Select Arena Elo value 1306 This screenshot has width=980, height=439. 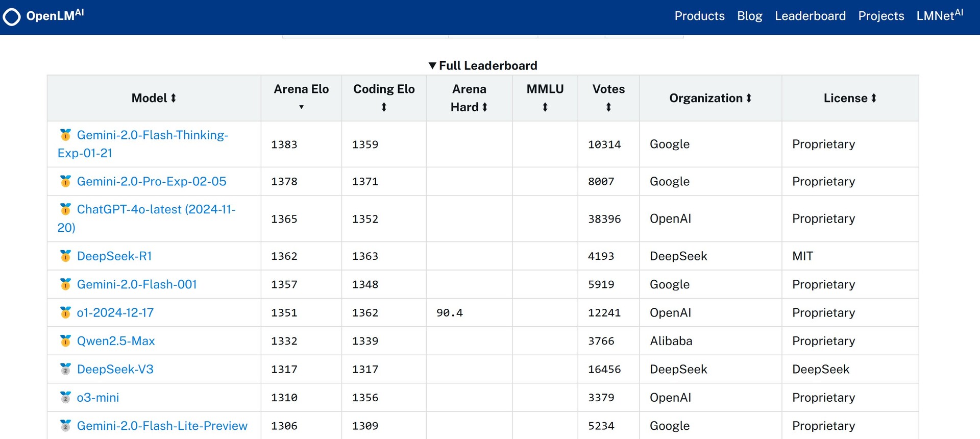pyautogui.click(x=284, y=426)
